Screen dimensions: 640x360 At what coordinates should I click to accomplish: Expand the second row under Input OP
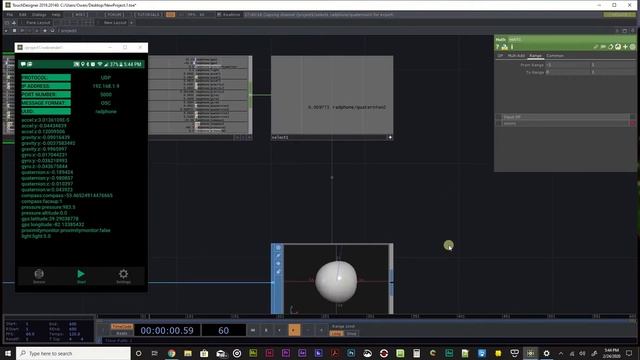pos(499,123)
